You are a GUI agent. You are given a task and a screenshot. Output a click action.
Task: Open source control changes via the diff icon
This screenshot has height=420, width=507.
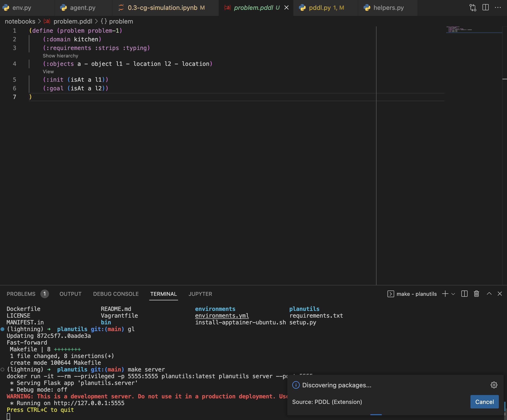click(x=472, y=7)
